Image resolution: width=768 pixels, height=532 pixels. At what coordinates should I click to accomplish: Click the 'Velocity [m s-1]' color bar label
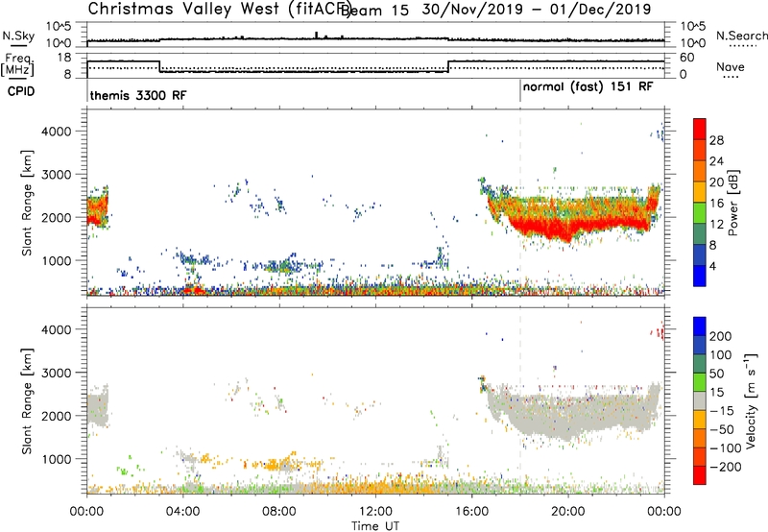(x=751, y=400)
